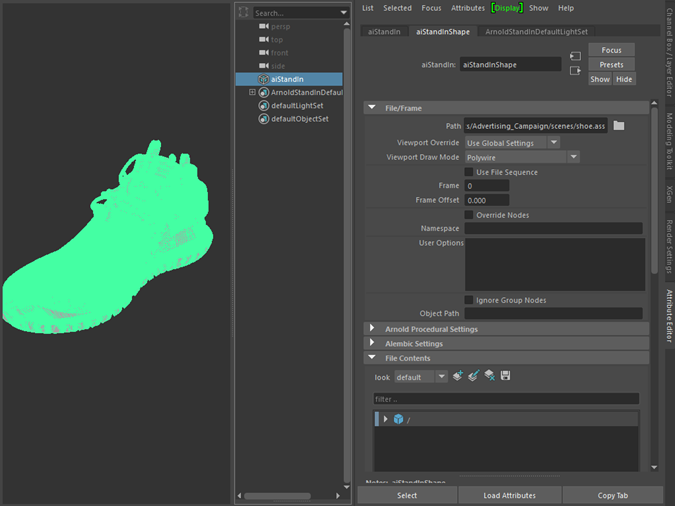Click the Show button beside Hide
Viewport: 675px width, 506px height.
point(600,79)
